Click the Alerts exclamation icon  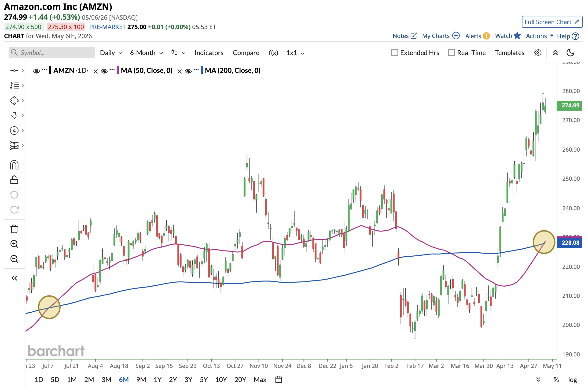pyautogui.click(x=486, y=36)
